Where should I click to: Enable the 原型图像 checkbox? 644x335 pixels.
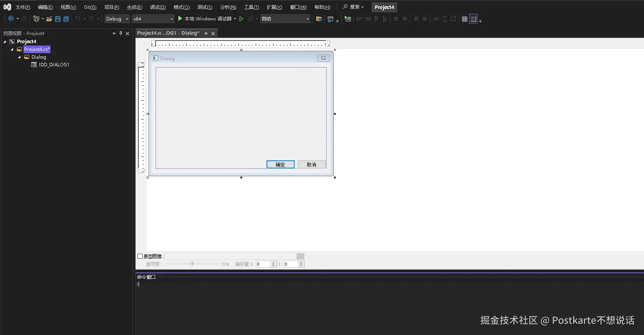point(140,256)
